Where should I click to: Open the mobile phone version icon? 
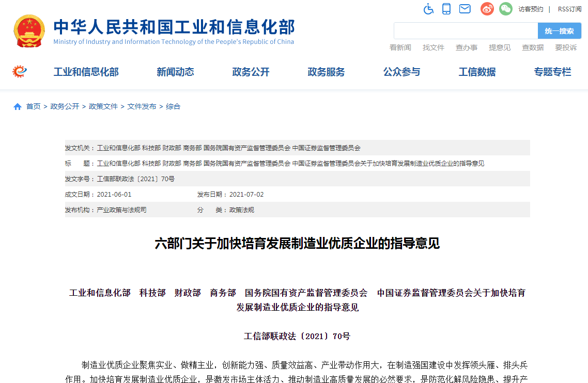pyautogui.click(x=446, y=9)
